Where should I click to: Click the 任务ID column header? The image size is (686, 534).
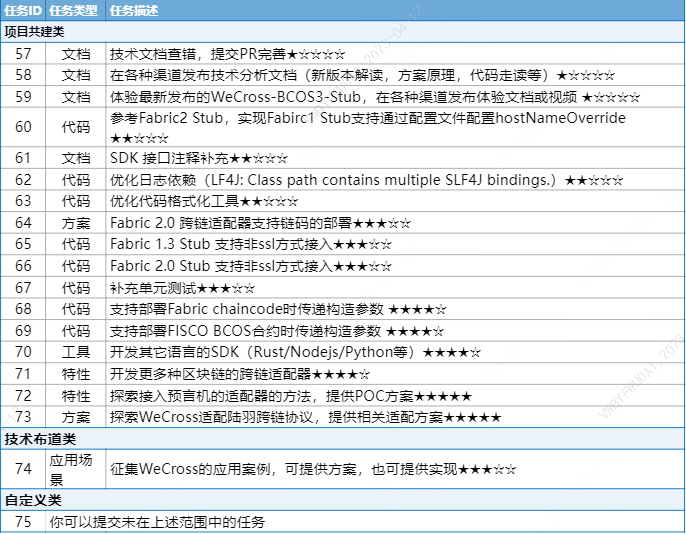coord(23,10)
